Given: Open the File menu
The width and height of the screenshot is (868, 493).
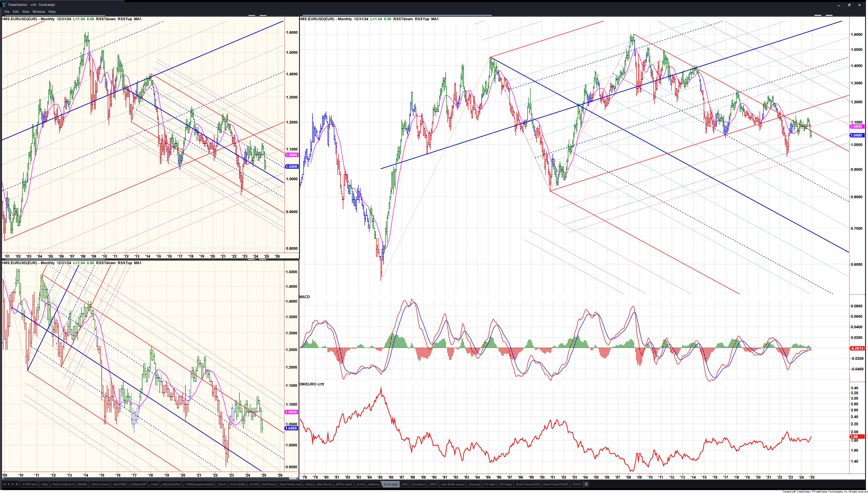Looking at the screenshot, I should pos(7,11).
